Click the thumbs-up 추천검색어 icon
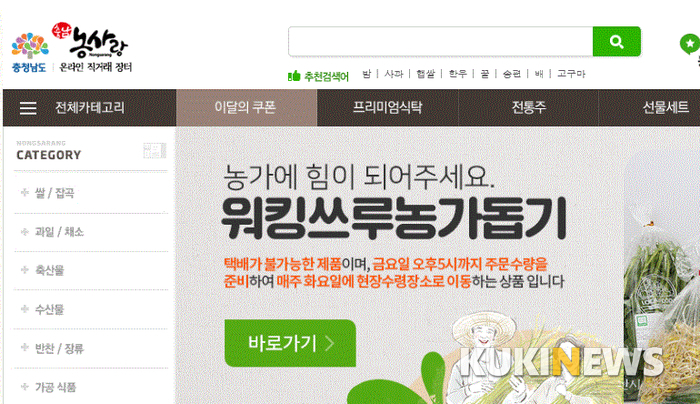The image size is (700, 404). (x=294, y=75)
